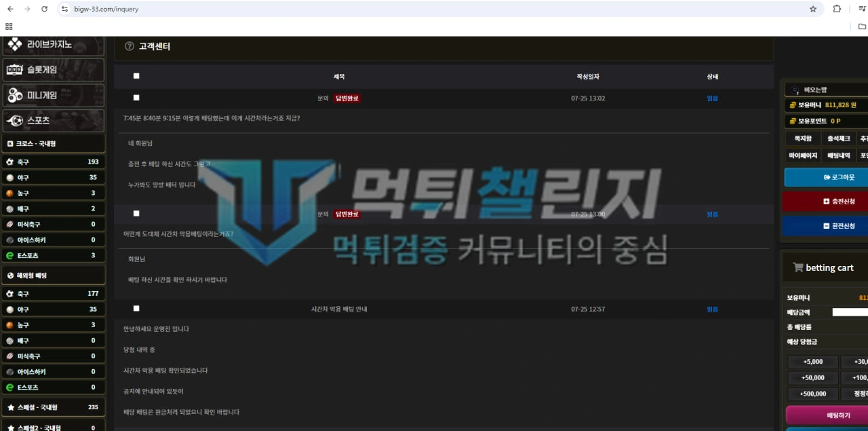This screenshot has height=431, width=868.
Task: Open the apps grid shortcut
Action: point(9,26)
